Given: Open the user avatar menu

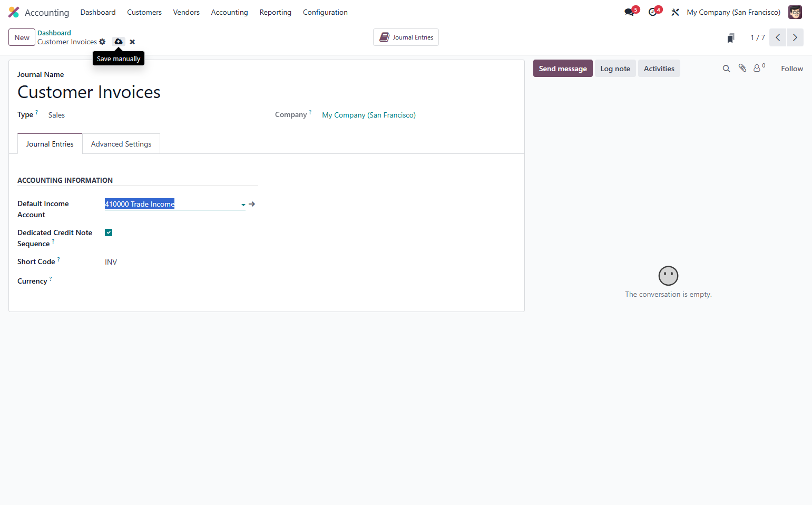Looking at the screenshot, I should click(x=795, y=12).
